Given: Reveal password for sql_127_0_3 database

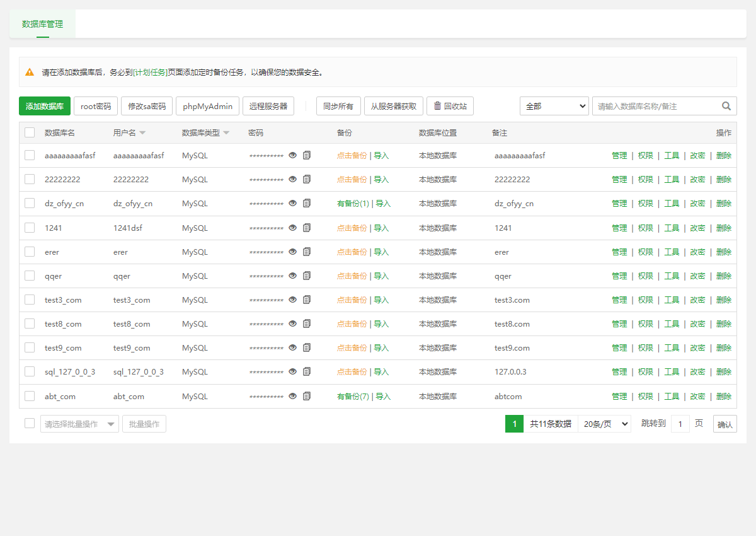Looking at the screenshot, I should 292,371.
